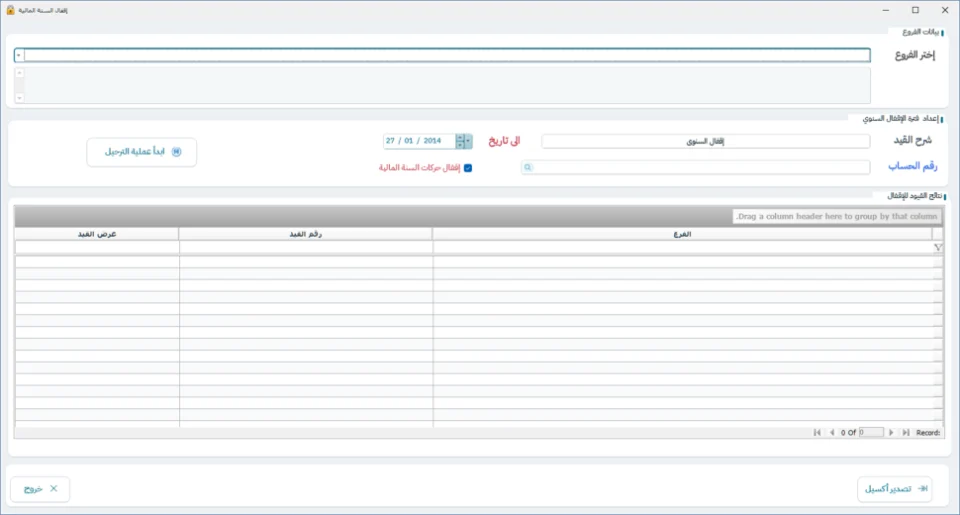Open the date picker dropdown arrow
960x515 pixels.
point(468,141)
